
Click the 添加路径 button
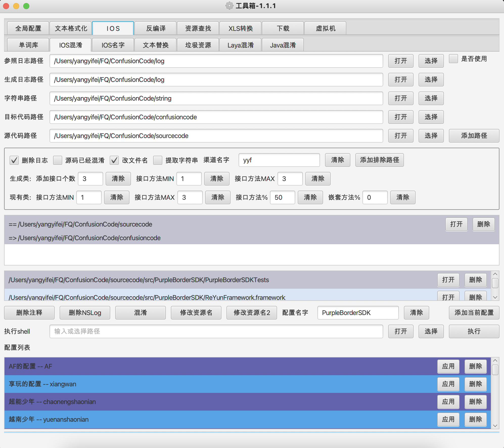pyautogui.click(x=474, y=136)
